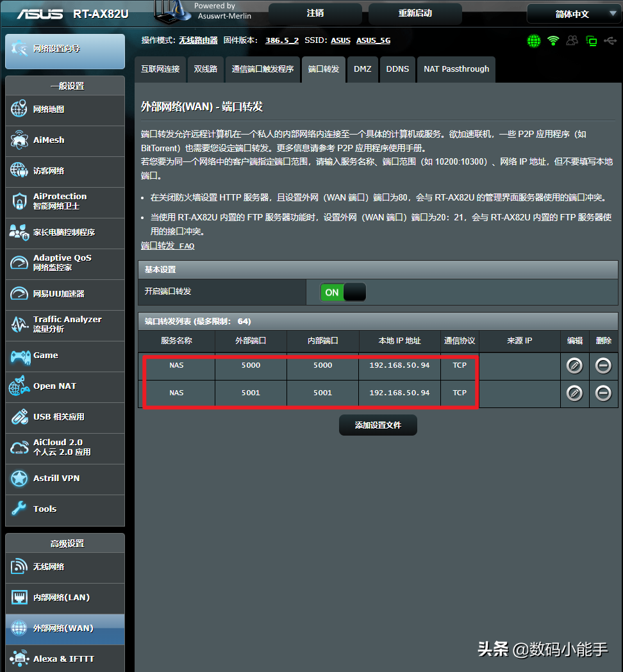Open Network Map (网络地图) in sidebar

(65, 110)
